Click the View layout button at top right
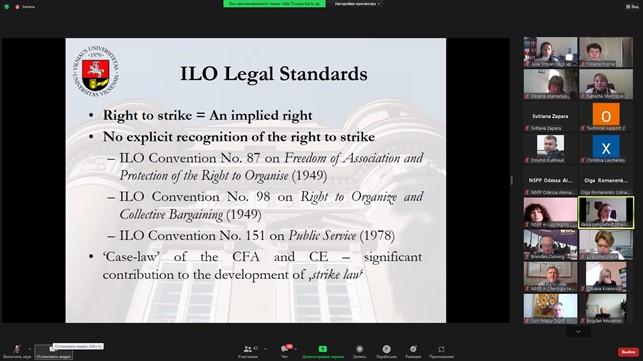 click(x=632, y=7)
